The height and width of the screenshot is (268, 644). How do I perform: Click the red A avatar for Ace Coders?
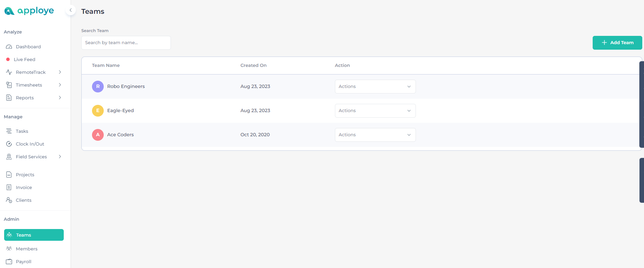pyautogui.click(x=98, y=135)
